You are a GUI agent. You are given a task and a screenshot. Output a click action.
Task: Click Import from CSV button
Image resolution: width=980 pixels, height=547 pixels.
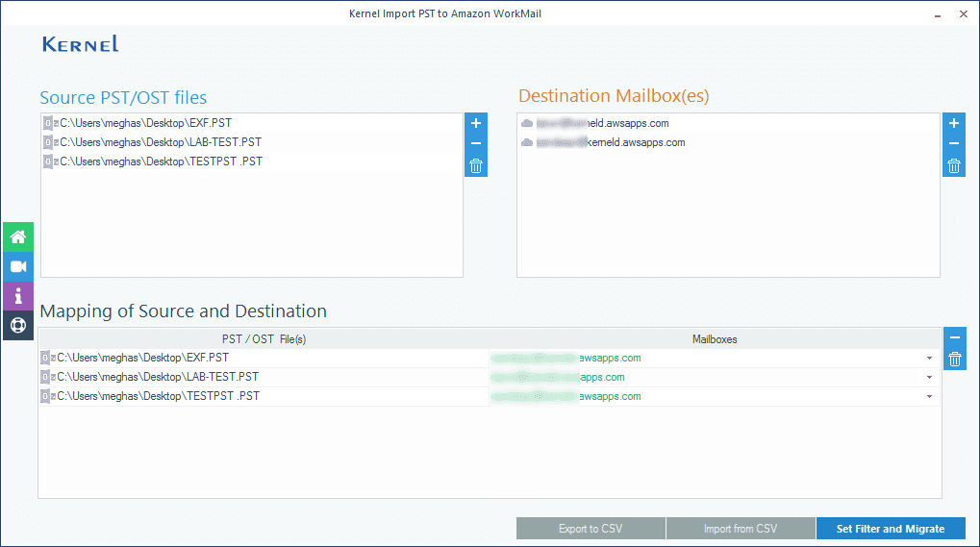click(741, 529)
